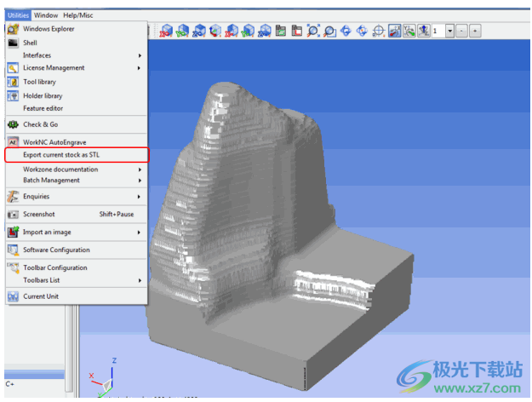
Task: Toggle the Z-axis rotation mode icon
Action: [424, 31]
